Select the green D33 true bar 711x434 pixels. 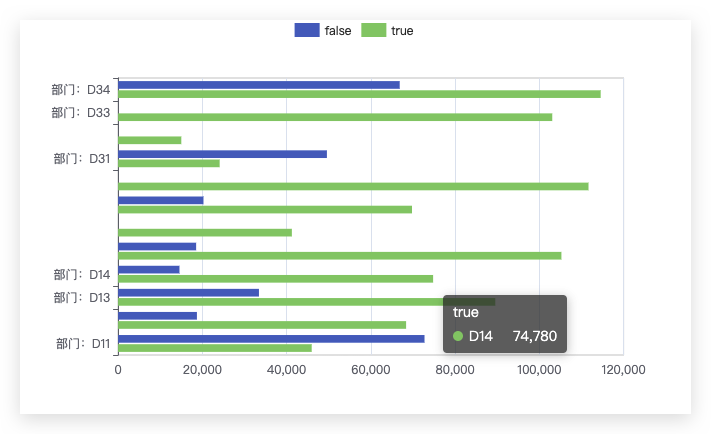pos(335,117)
